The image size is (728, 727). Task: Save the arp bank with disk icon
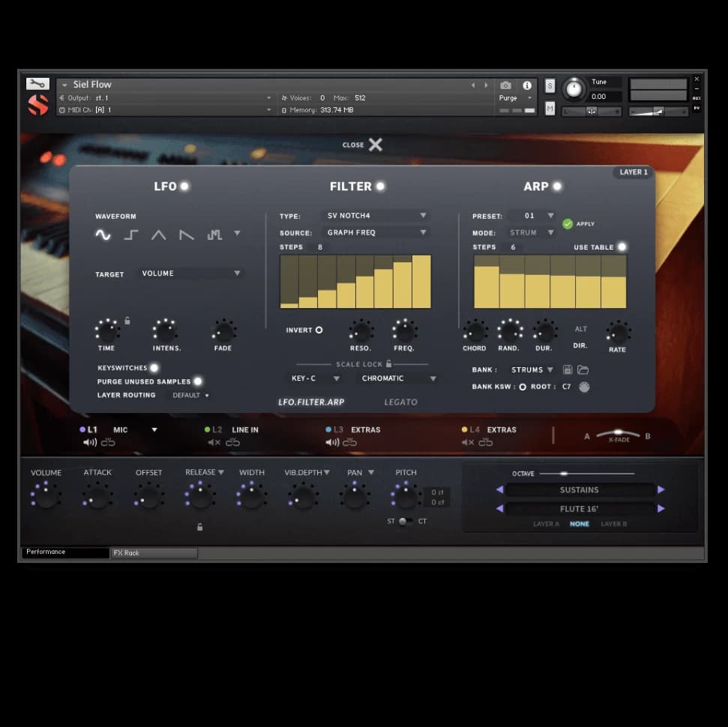568,369
